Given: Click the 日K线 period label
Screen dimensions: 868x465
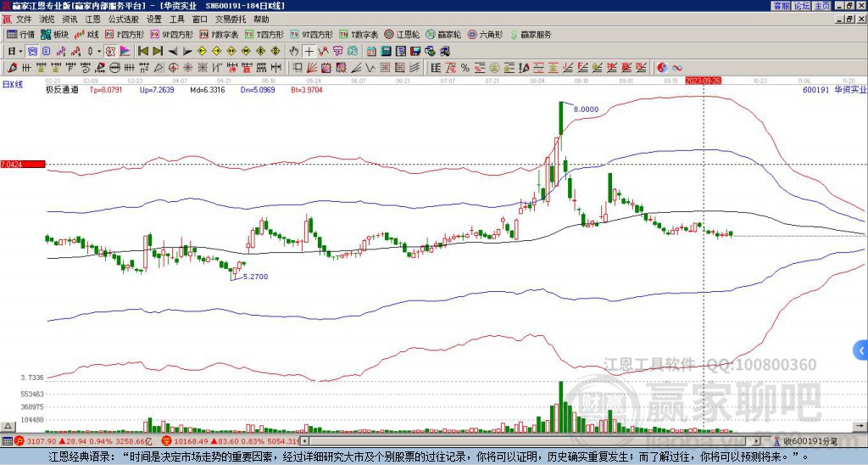Looking at the screenshot, I should pos(13,85).
